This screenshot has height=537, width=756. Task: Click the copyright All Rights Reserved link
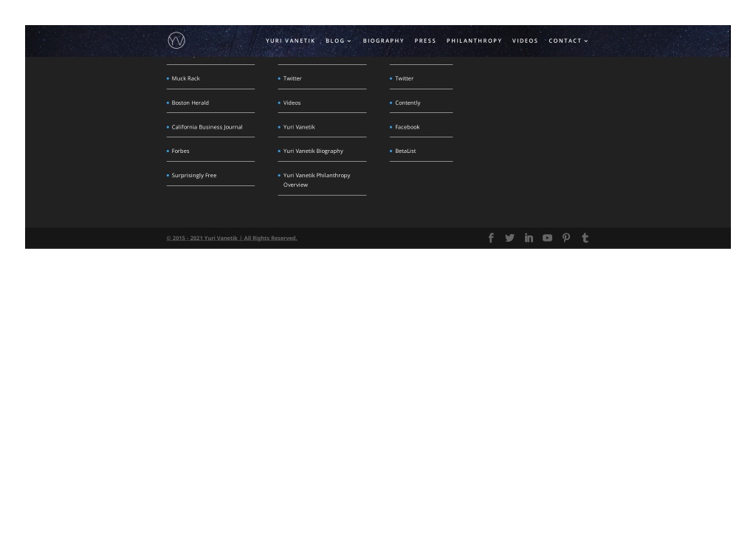(231, 238)
